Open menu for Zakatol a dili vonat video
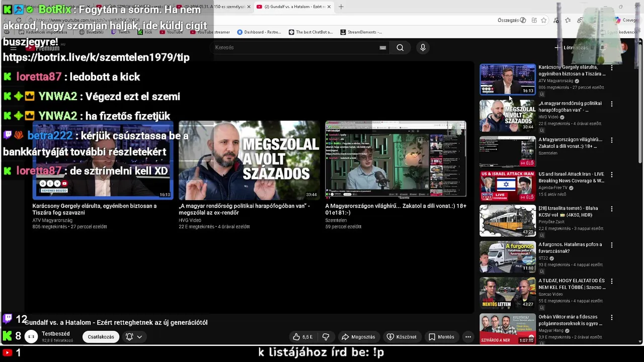This screenshot has height=362, width=644. [x=612, y=140]
